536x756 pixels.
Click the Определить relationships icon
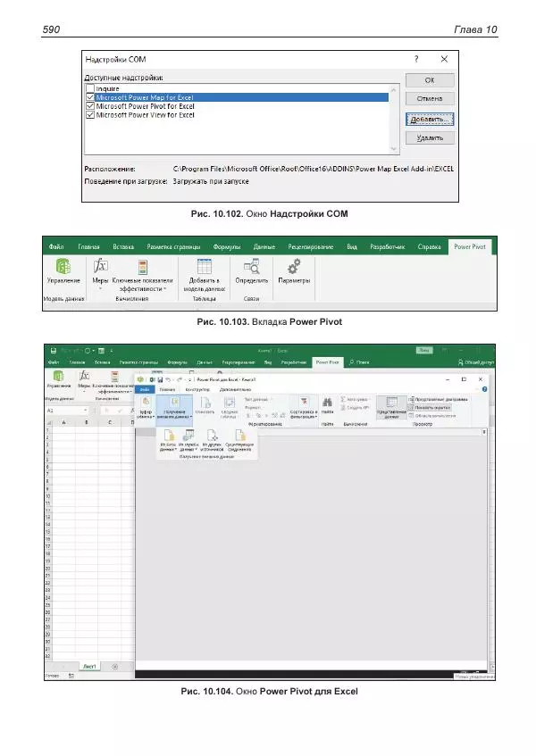click(x=251, y=266)
